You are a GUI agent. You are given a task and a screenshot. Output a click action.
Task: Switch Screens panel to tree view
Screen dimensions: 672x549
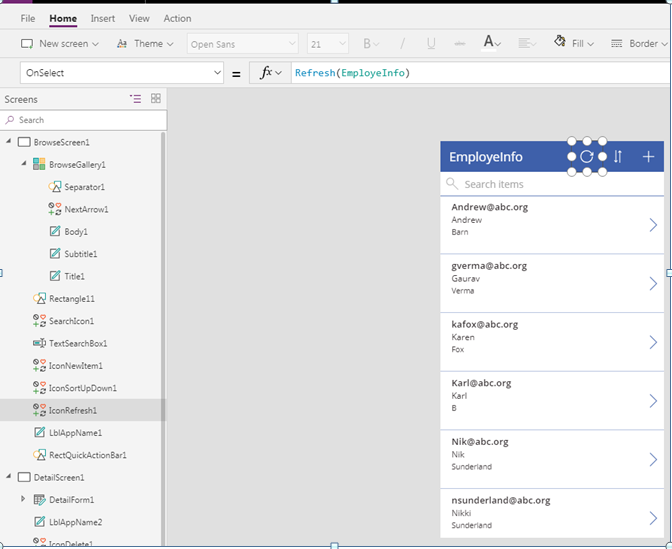pos(135,99)
